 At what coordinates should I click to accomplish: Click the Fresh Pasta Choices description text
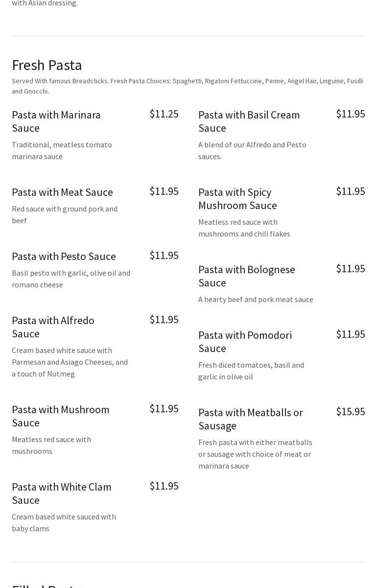(x=188, y=86)
